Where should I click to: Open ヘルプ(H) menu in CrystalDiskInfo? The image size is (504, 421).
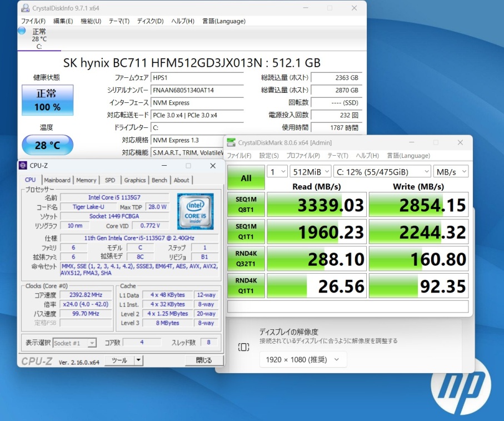click(183, 21)
